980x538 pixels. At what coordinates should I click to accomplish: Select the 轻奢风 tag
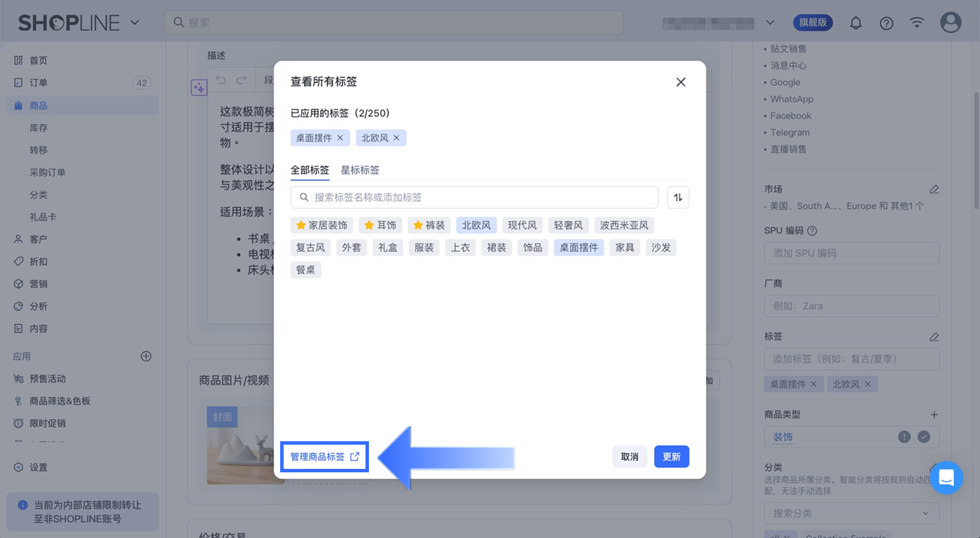tap(568, 225)
